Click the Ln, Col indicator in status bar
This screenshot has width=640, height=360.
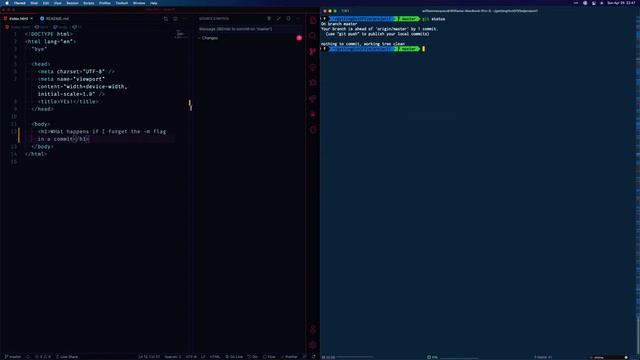[x=149, y=357]
